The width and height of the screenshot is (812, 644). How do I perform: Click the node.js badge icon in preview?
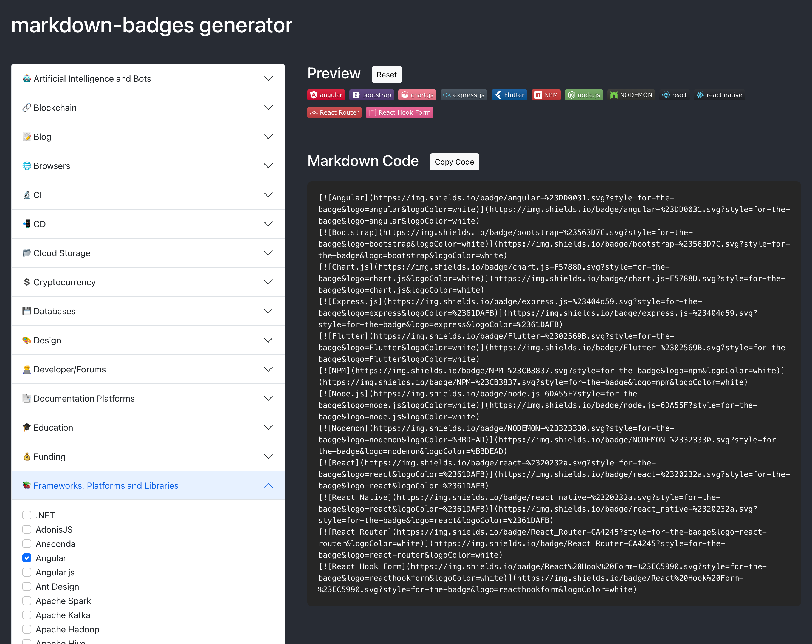(583, 95)
